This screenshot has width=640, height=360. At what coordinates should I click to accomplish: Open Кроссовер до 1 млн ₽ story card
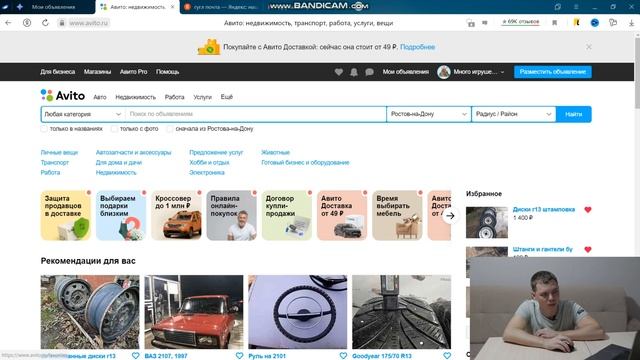pyautogui.click(x=176, y=216)
